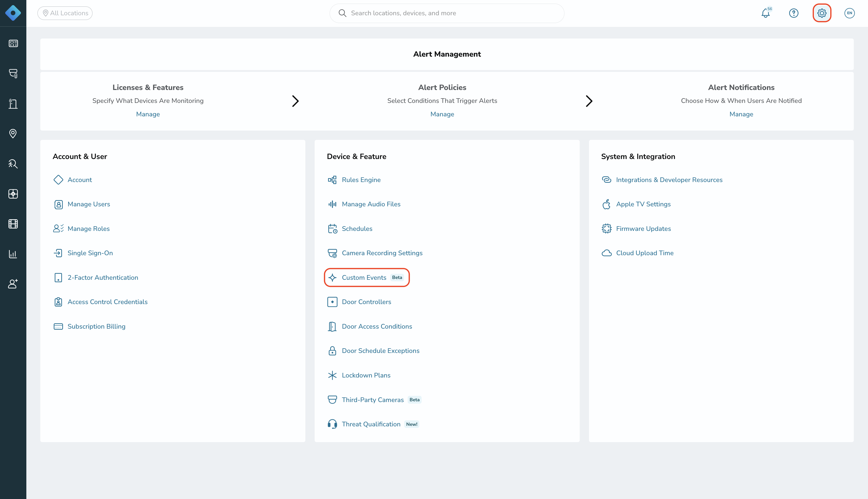This screenshot has width=868, height=499.
Task: Open the EN language selector
Action: point(849,13)
